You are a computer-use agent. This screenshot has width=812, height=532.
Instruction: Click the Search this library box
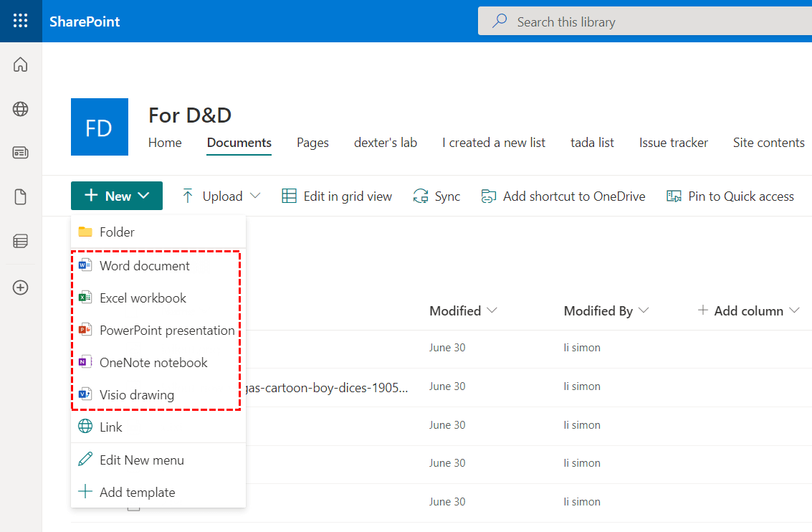(x=645, y=22)
